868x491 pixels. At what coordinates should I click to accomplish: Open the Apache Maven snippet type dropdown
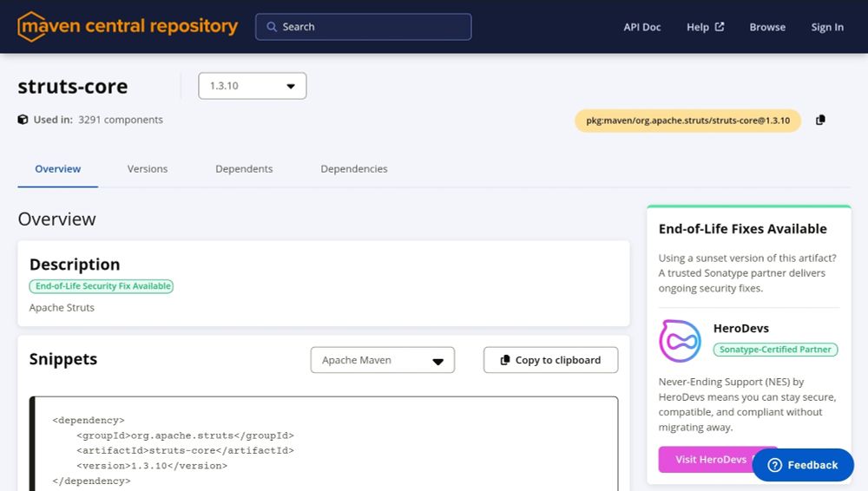(383, 360)
